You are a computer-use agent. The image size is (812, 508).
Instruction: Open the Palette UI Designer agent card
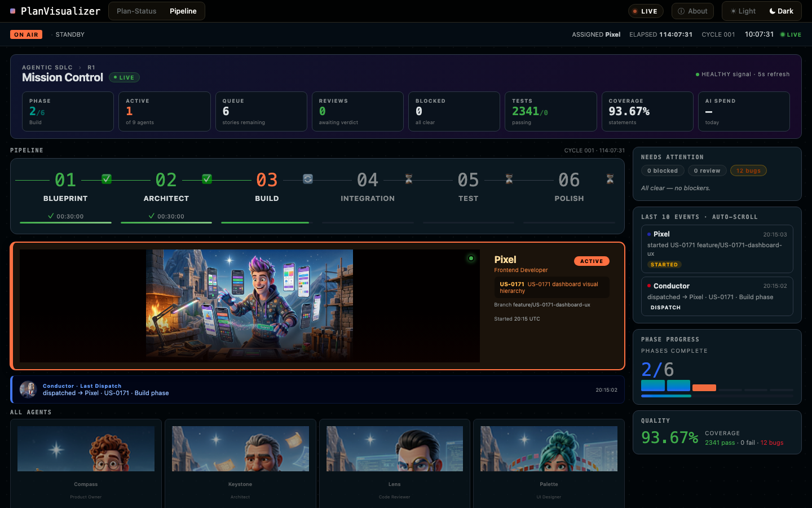(549, 463)
